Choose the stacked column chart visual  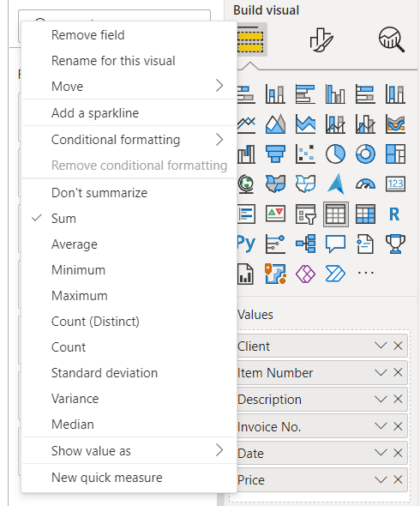pyautogui.click(x=275, y=93)
